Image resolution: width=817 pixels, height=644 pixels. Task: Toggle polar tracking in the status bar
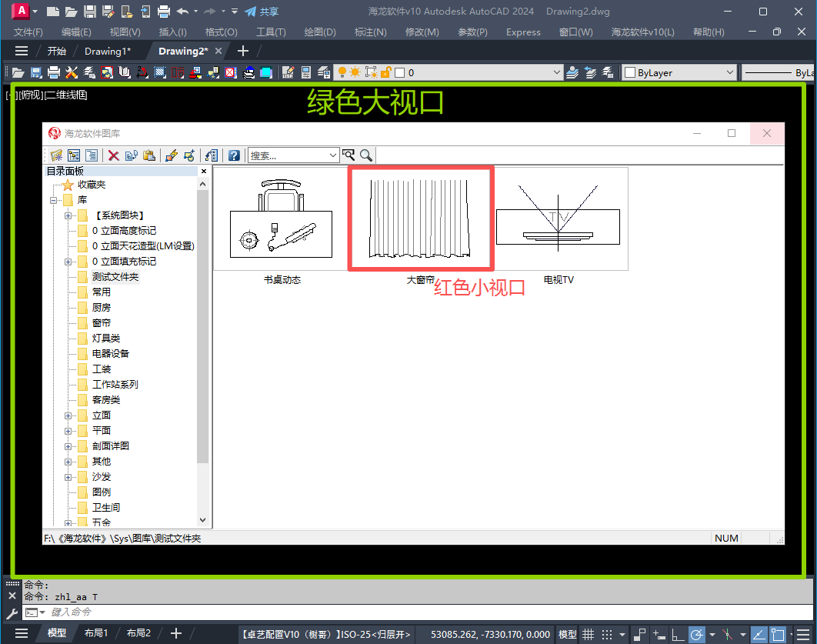click(x=696, y=634)
